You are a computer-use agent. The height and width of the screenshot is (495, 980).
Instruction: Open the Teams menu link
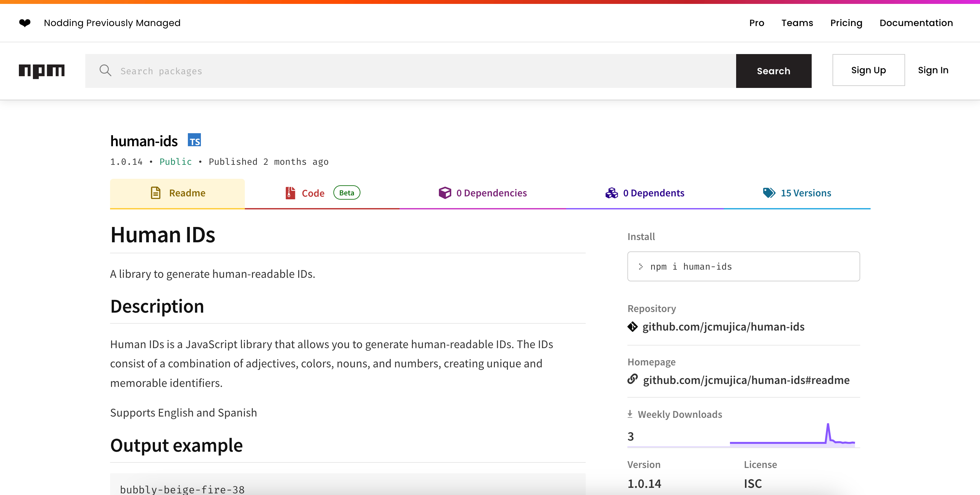pos(797,23)
